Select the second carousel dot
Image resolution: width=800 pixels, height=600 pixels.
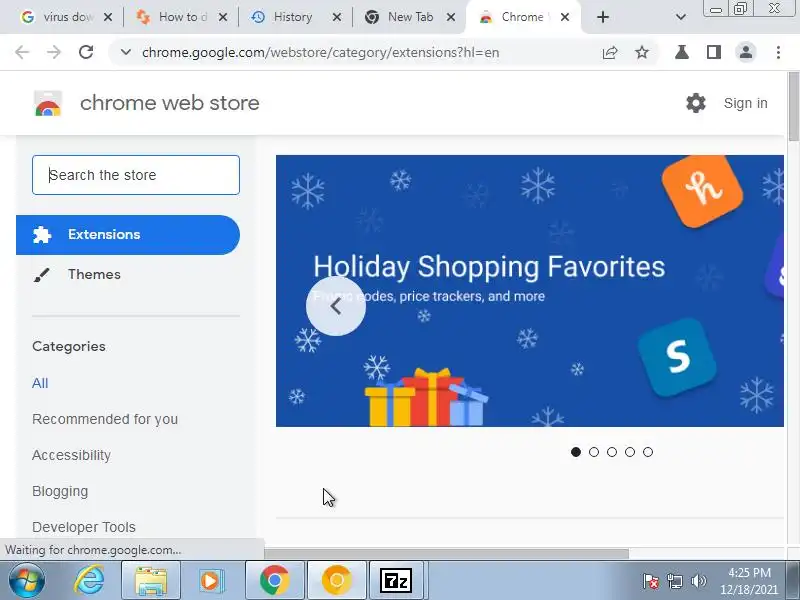pyautogui.click(x=594, y=452)
